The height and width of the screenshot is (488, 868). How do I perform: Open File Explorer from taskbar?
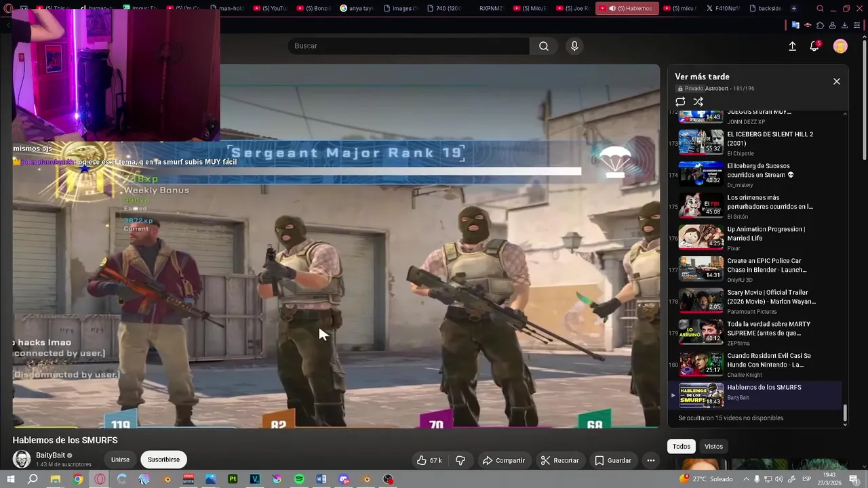coord(56,479)
